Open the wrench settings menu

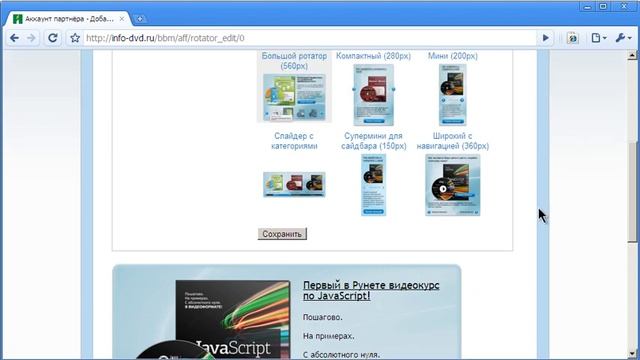tap(623, 38)
